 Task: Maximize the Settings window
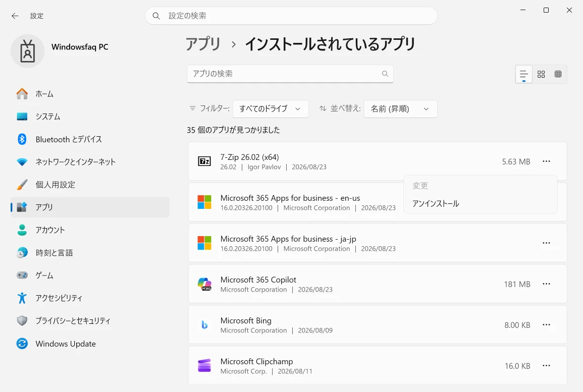pos(546,10)
